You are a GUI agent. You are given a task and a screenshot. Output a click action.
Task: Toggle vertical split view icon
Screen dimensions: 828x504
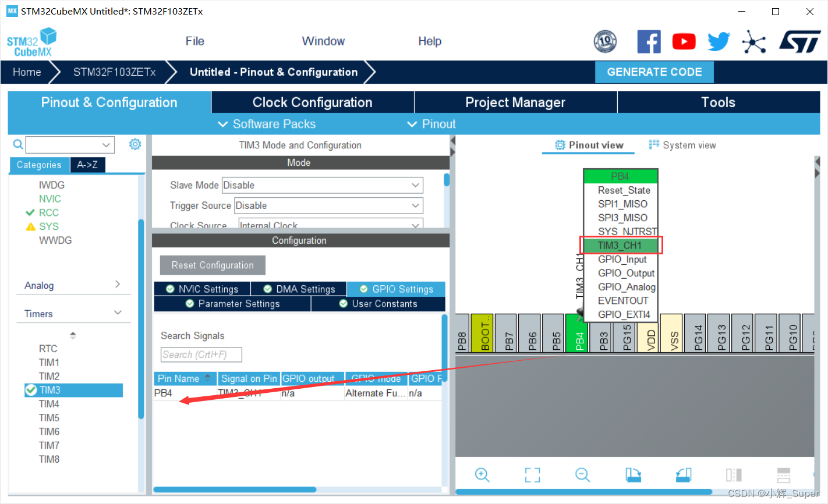(x=734, y=475)
